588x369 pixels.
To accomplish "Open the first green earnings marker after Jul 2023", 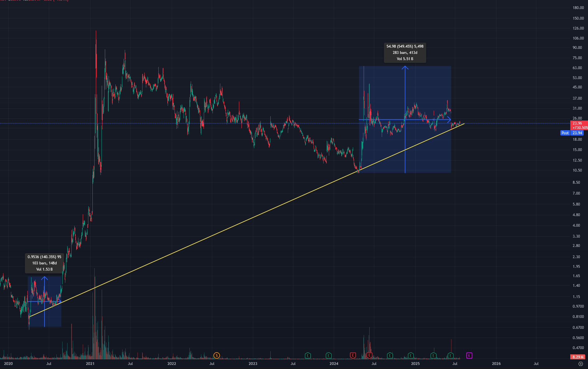I will pos(308,355).
